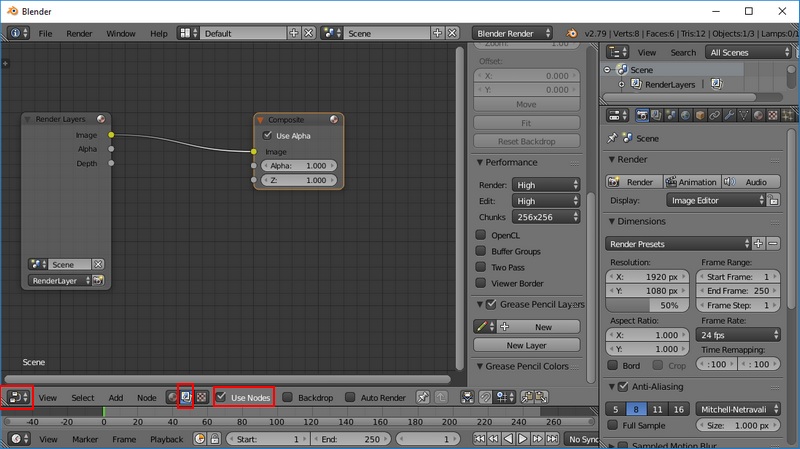Open the Render Layers tab icon in Properties
Viewport: 800px width, 449px height.
pos(656,116)
